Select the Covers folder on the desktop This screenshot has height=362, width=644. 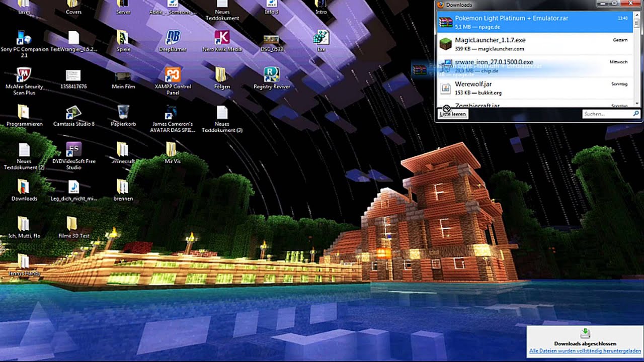click(x=73, y=8)
